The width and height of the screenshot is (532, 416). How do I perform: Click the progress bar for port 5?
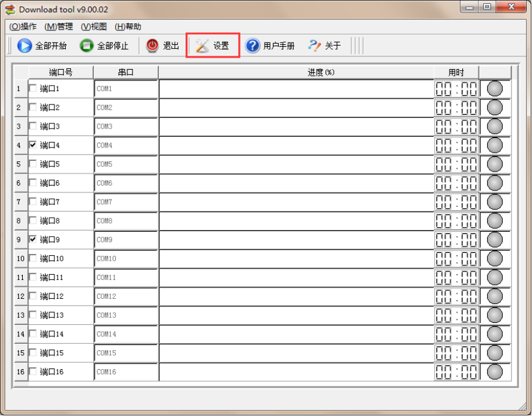click(x=296, y=164)
